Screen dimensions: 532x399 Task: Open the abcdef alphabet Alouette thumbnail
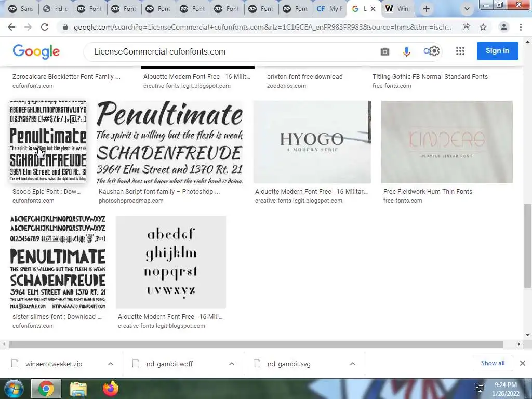tap(171, 262)
